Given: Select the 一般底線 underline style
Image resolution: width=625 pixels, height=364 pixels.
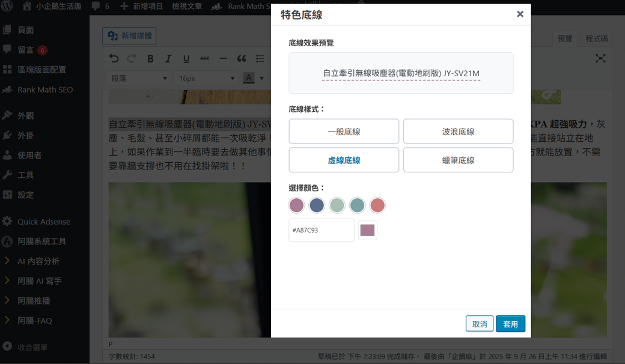Looking at the screenshot, I should 344,132.
